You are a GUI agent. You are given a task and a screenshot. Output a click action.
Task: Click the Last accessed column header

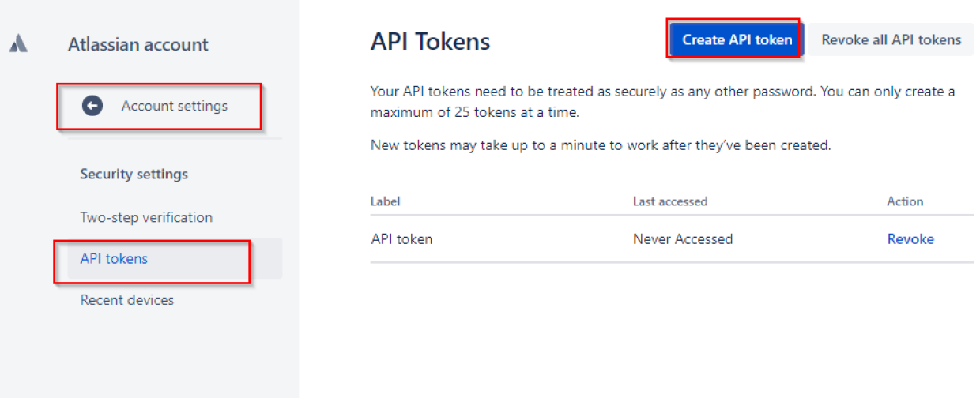[x=669, y=201]
